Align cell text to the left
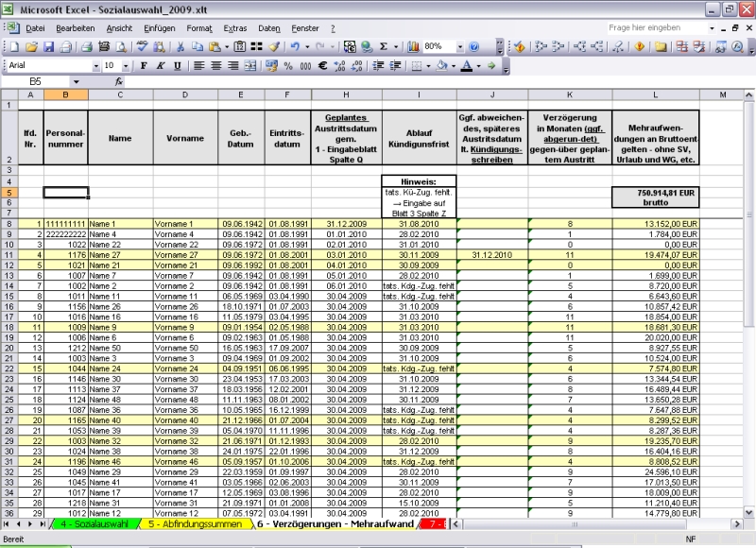Viewport: 756px width, 548px height. pyautogui.click(x=198, y=66)
